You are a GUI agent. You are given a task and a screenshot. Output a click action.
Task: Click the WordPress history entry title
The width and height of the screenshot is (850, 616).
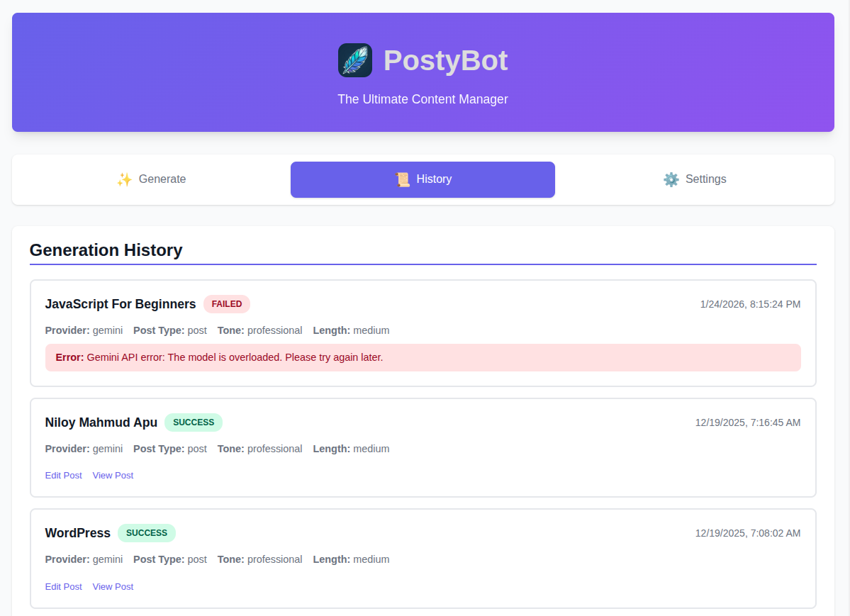point(77,533)
